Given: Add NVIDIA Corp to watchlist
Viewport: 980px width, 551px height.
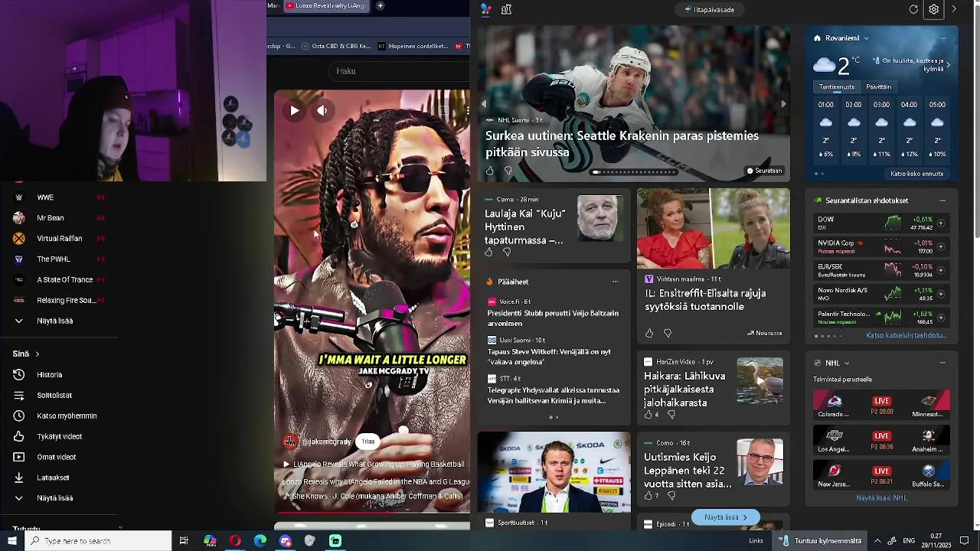Looking at the screenshot, I should coord(941,246).
